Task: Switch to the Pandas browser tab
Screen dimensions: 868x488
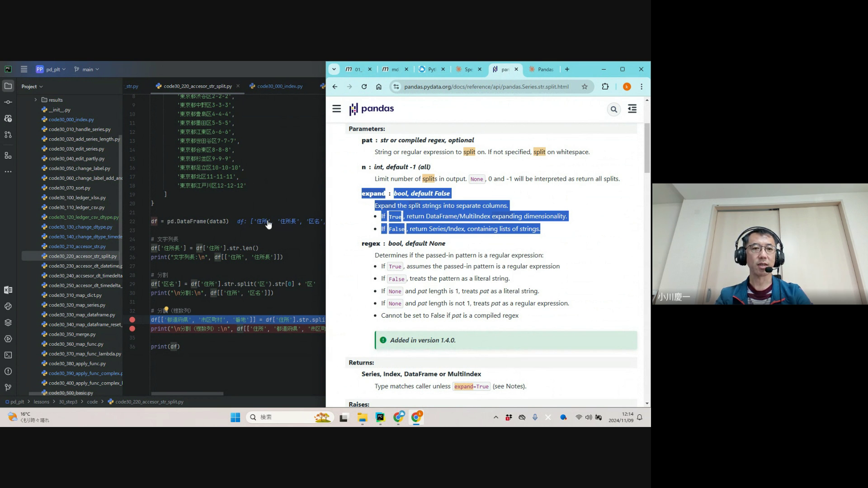Action: click(545, 69)
